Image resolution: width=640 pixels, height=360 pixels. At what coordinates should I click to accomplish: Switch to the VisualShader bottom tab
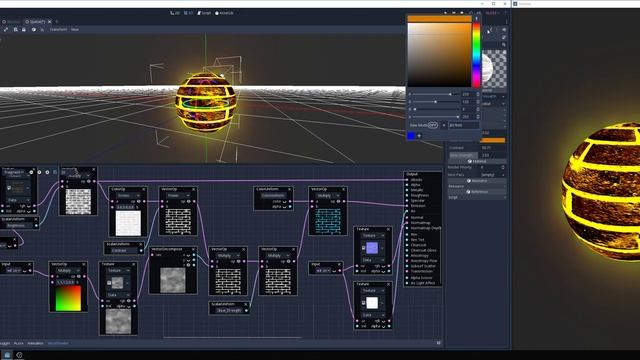pos(58,343)
